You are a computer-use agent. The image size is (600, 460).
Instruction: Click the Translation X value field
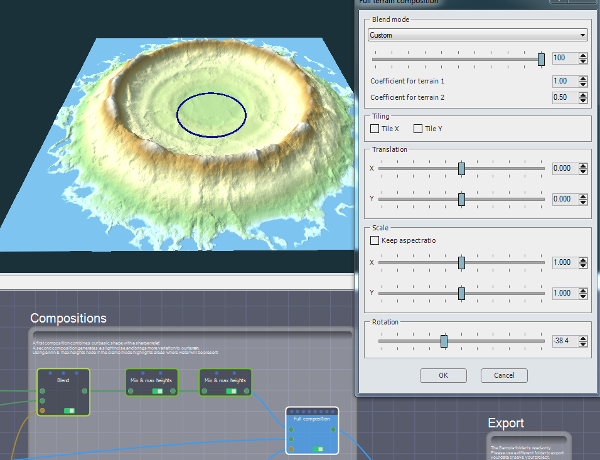565,168
